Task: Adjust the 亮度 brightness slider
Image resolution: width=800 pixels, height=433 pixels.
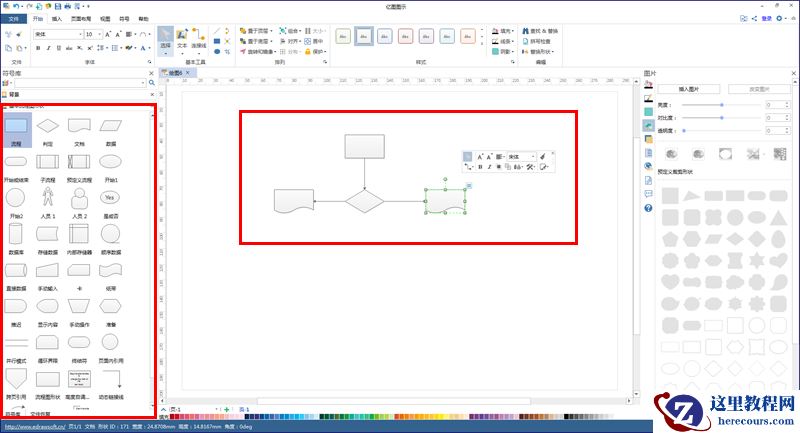Action: [722, 105]
